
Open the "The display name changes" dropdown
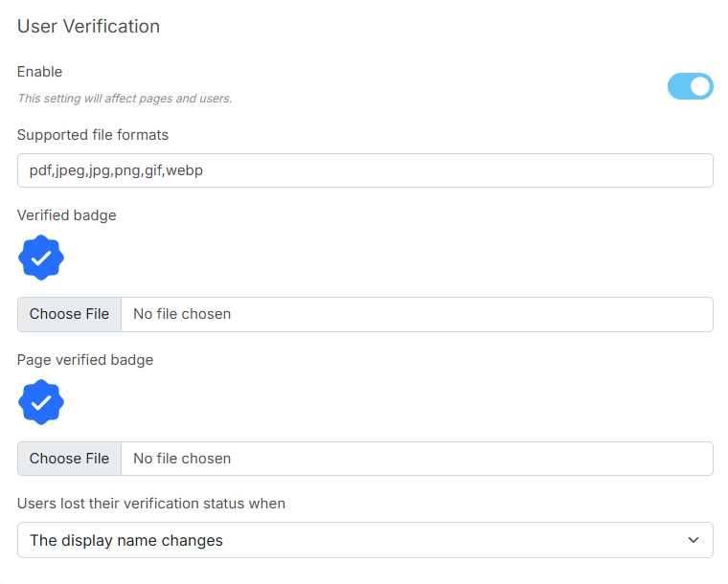[364, 540]
